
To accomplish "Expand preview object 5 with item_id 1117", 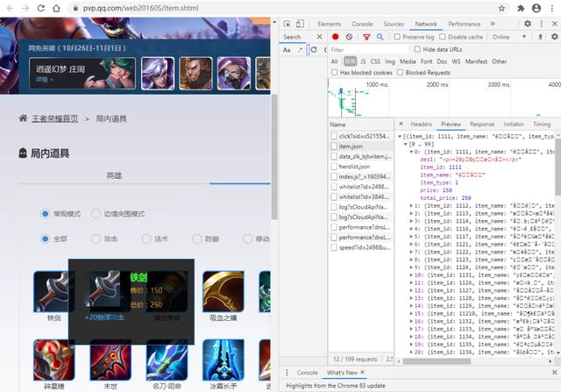I will (411, 237).
